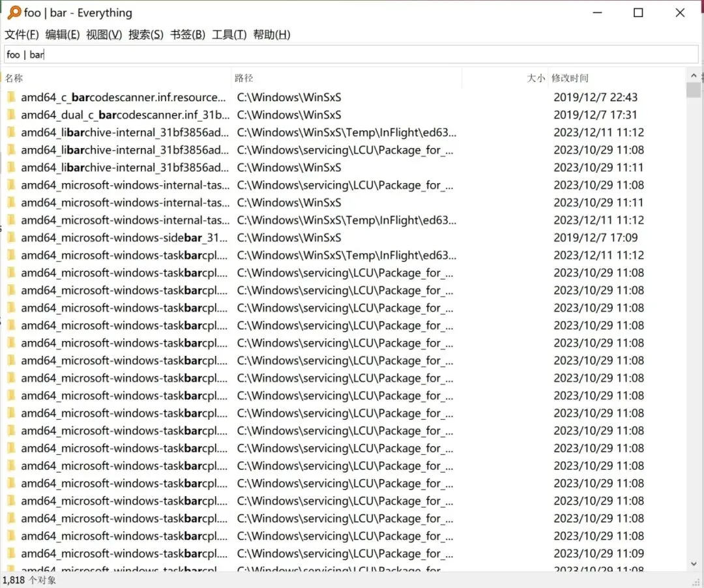
Task: Click folder icon of microsoft-windows-sidebar row
Action: pyautogui.click(x=12, y=237)
